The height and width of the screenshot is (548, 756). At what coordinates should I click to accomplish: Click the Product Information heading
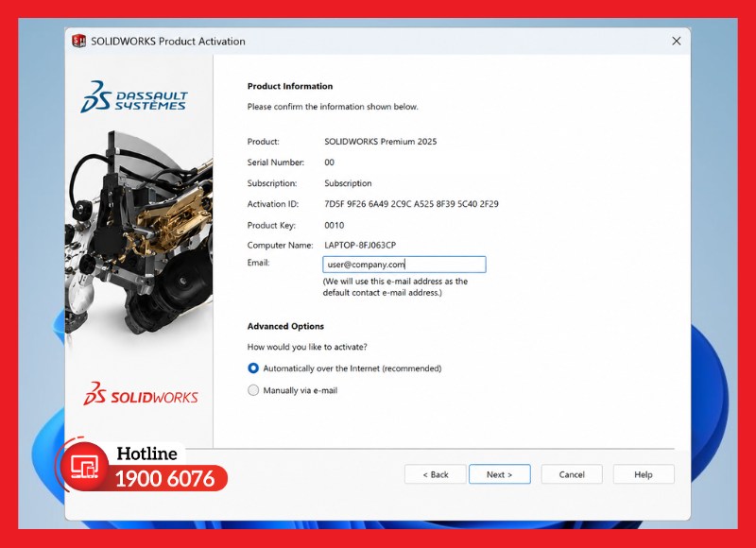[290, 86]
